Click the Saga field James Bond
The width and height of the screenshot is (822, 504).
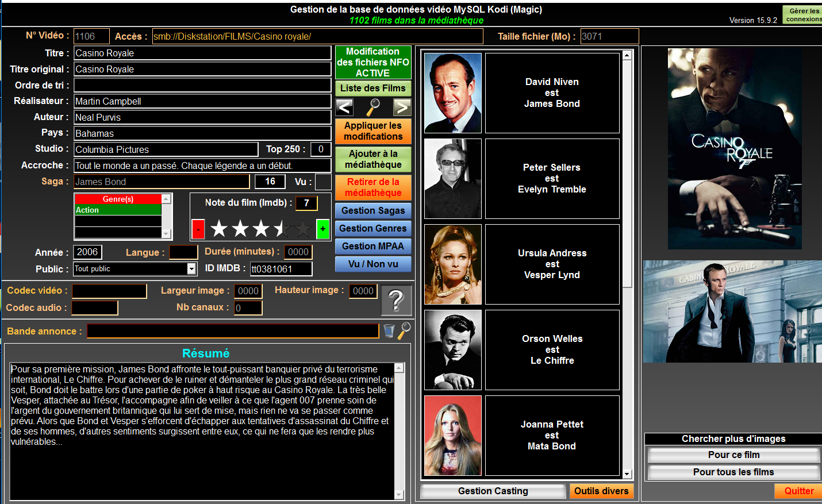point(162,182)
